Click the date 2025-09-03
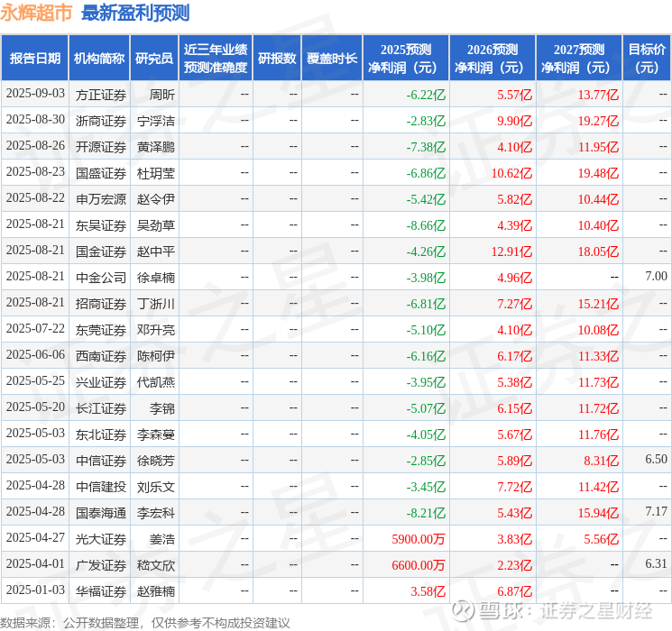 (x=35, y=94)
